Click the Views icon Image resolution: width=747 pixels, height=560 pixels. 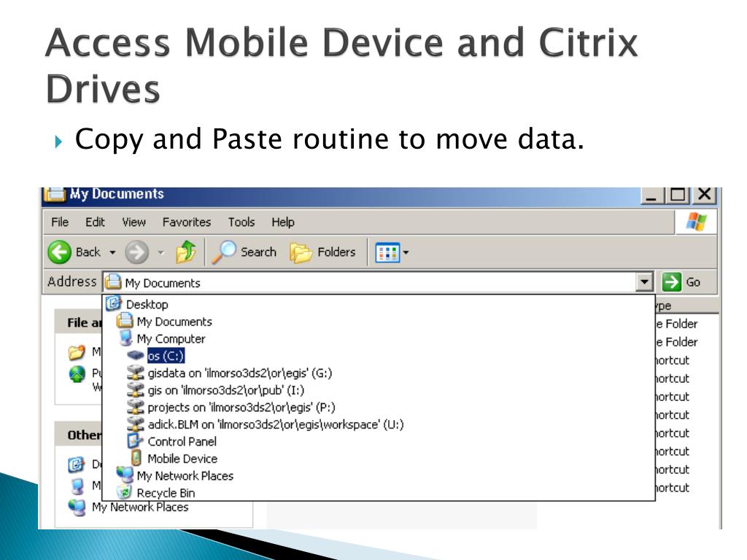click(x=387, y=252)
